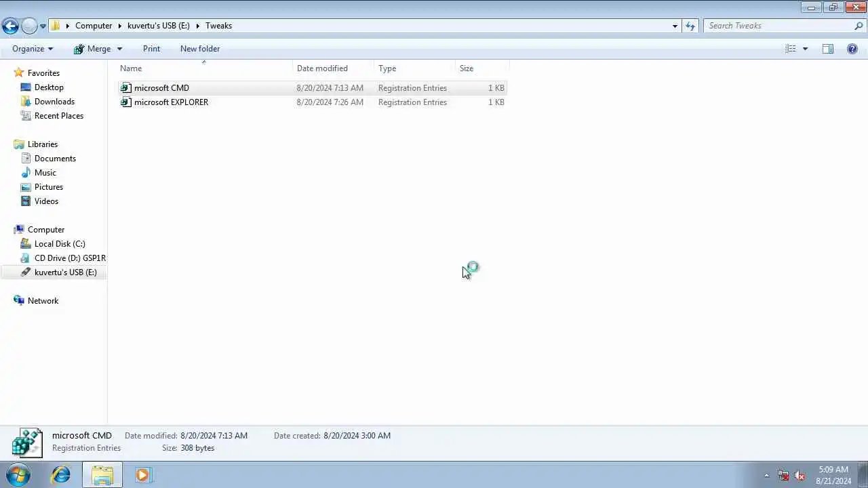Viewport: 868px width, 488px height.
Task: Open the Pictures library
Action: coord(49,187)
